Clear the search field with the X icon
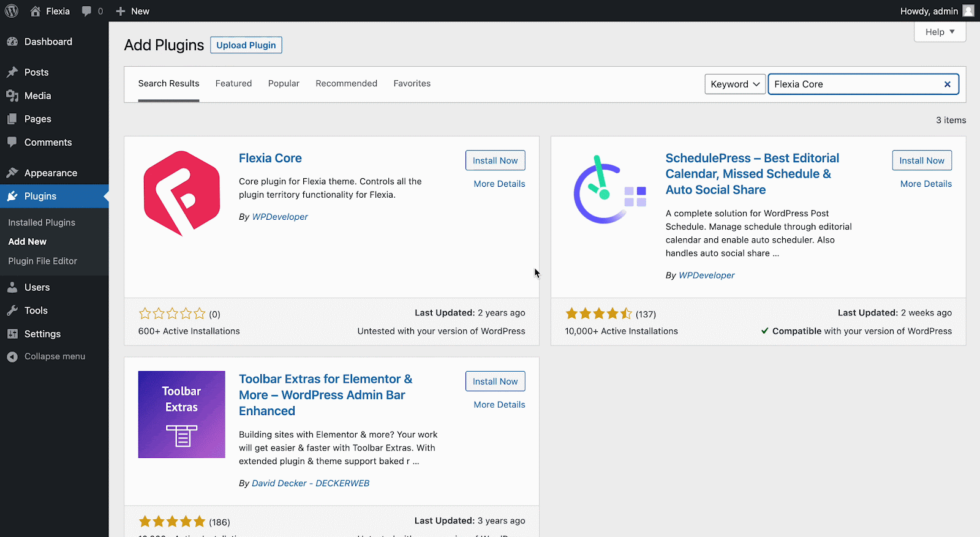This screenshot has width=980, height=537. (948, 84)
